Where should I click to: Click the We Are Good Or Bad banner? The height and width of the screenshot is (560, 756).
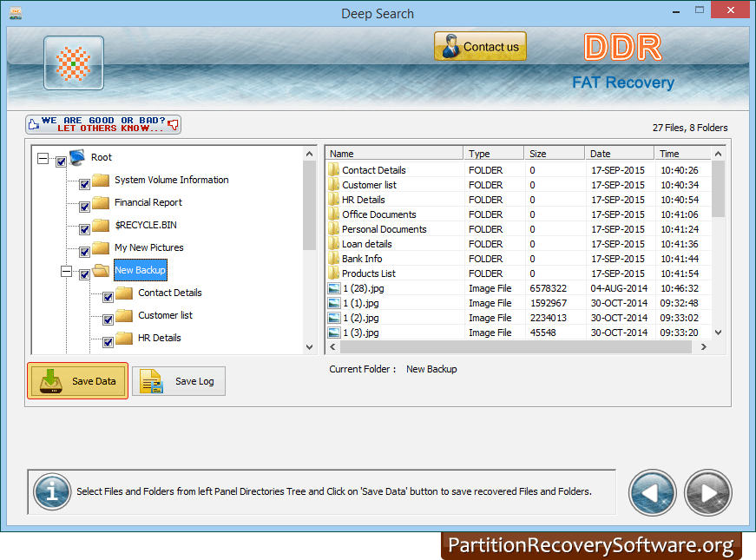coord(103,124)
